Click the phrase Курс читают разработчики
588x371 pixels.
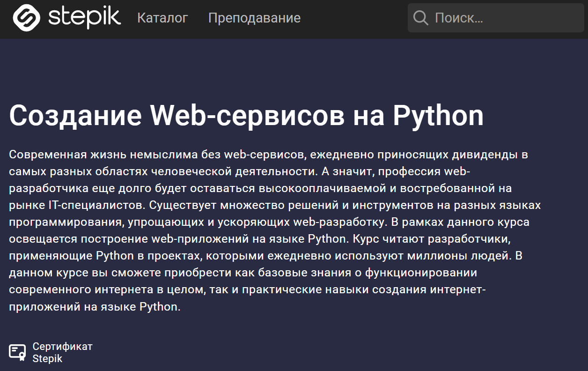tap(431, 239)
